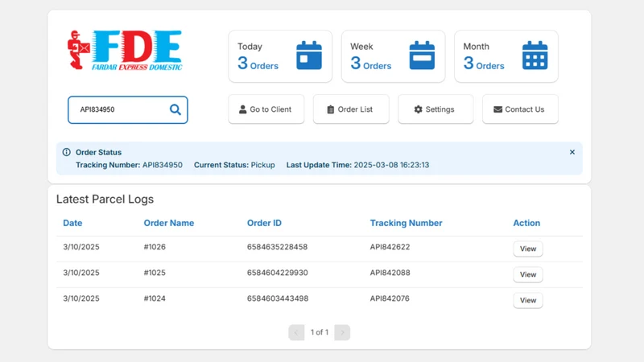The height and width of the screenshot is (362, 644).
Task: Click the Order ID column header
Action: (x=264, y=223)
